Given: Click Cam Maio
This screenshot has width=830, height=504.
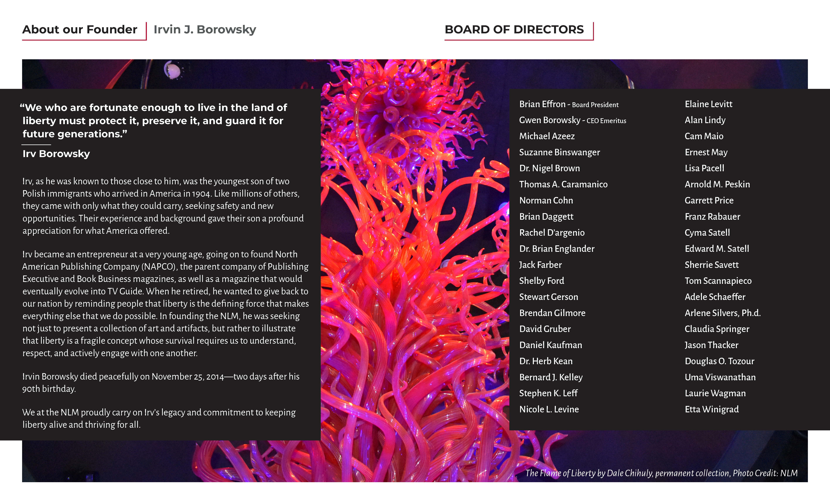Looking at the screenshot, I should click(704, 136).
